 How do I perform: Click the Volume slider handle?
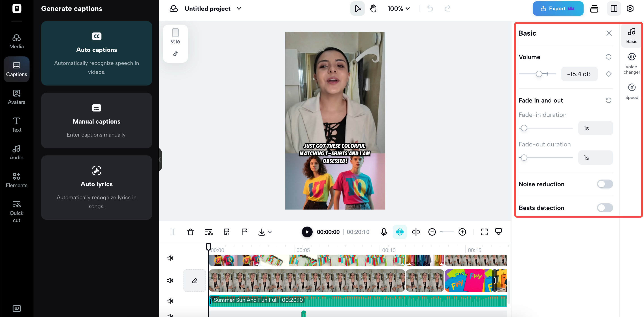pyautogui.click(x=539, y=74)
